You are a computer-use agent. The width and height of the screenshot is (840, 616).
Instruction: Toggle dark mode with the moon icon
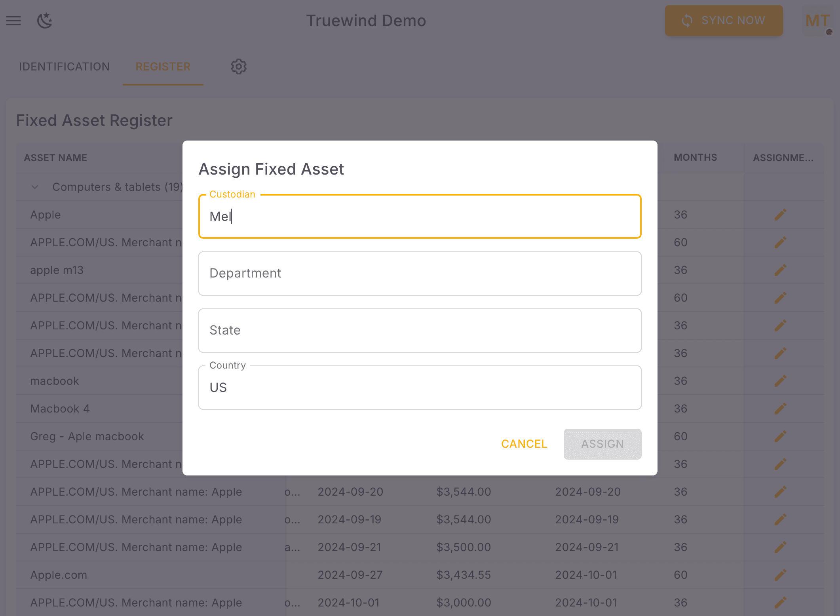tap(44, 21)
